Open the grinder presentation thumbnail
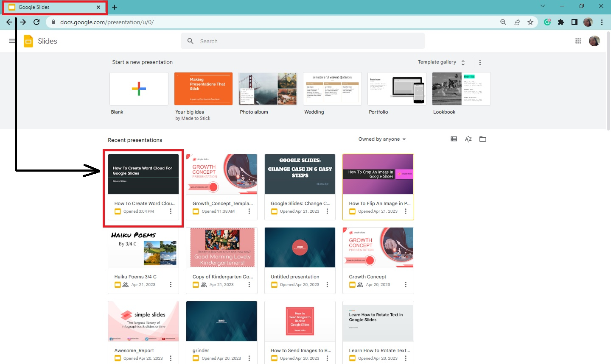 [x=221, y=321]
